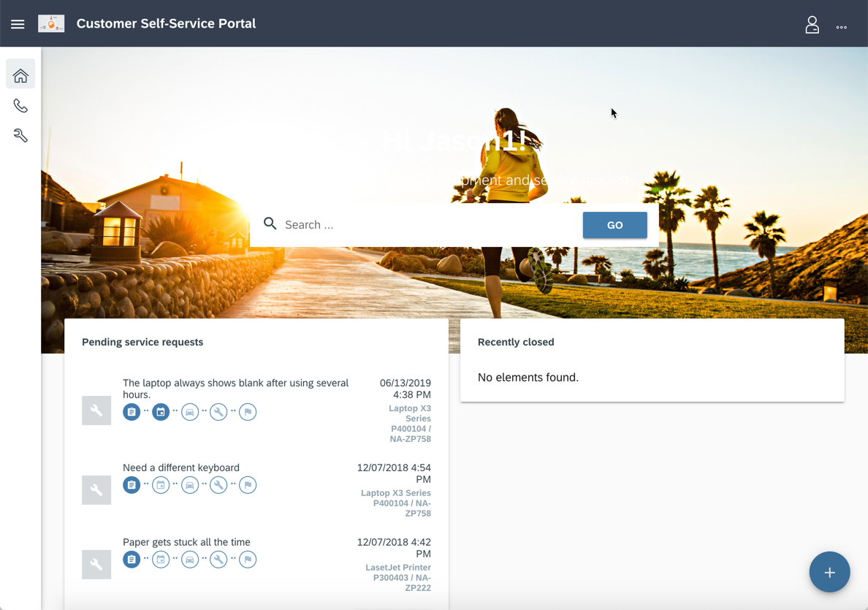
Task: Click wrench thumbnail beside keyboard request
Action: tap(96, 490)
